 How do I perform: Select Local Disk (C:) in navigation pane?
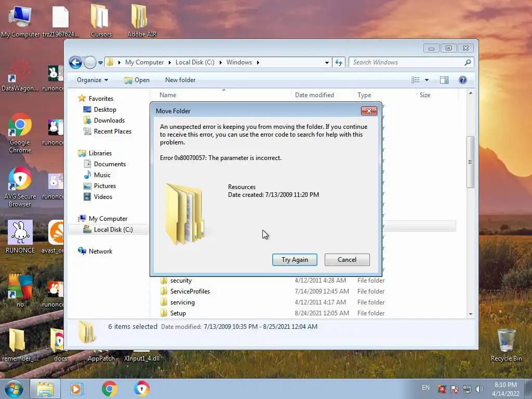pyautogui.click(x=108, y=230)
